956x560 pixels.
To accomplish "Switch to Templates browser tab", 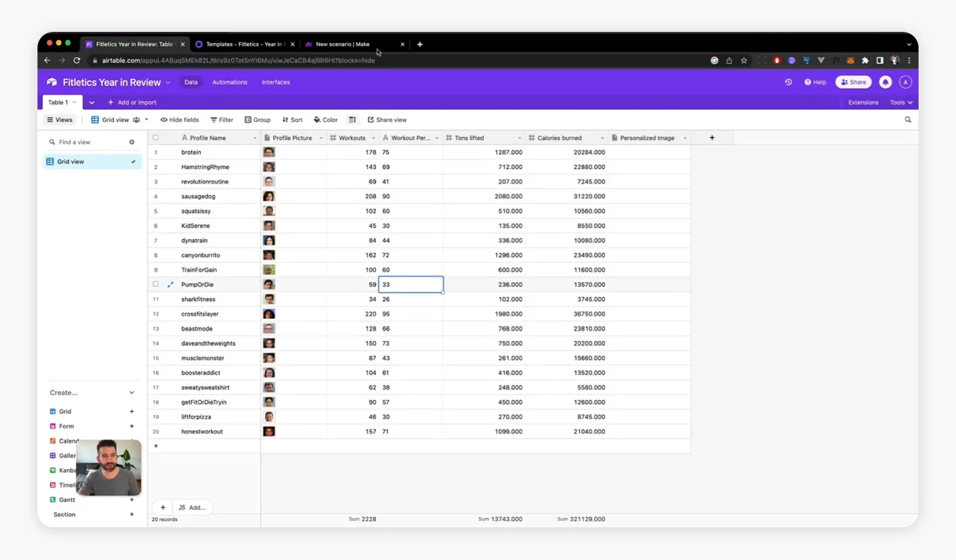I will [243, 45].
